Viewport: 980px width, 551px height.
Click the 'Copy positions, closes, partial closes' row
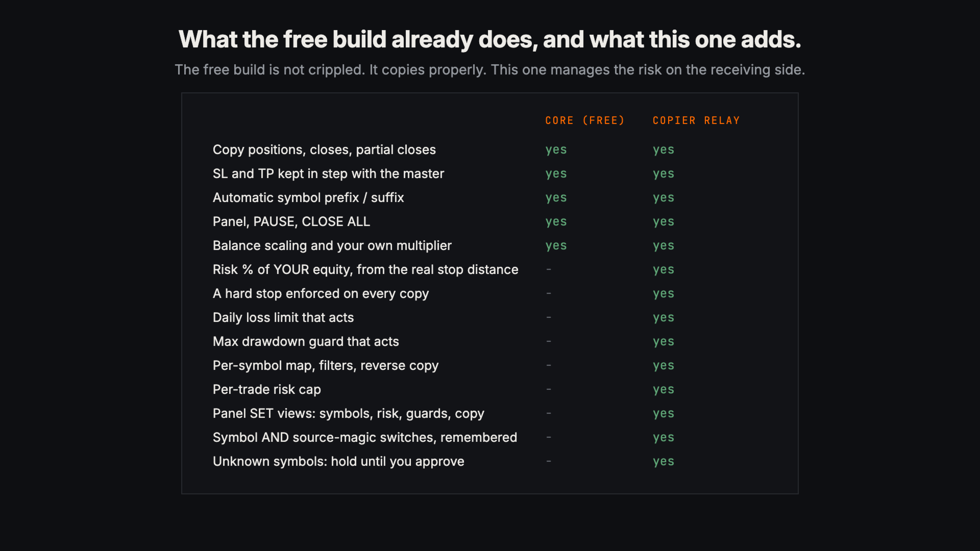(490, 149)
